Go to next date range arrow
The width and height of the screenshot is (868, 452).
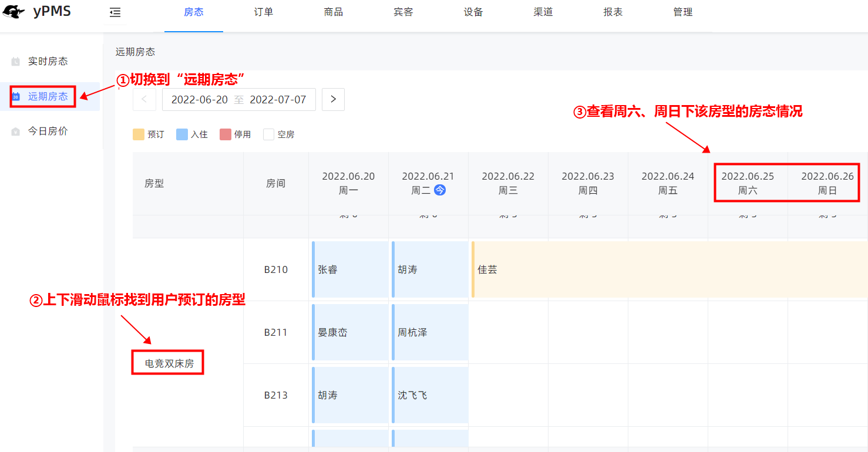[333, 99]
